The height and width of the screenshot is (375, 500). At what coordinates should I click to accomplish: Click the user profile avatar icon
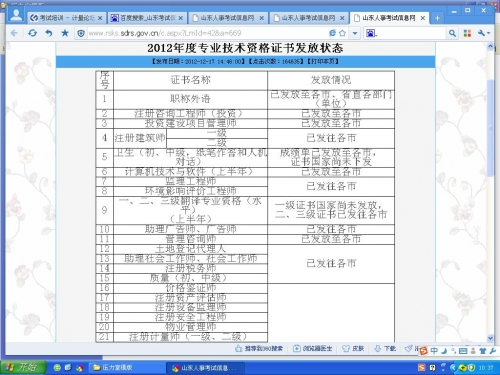point(15,15)
